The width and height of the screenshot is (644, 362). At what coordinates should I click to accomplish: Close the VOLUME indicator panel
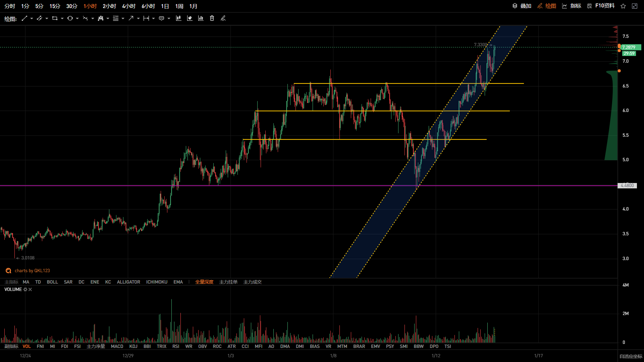tap(30, 290)
